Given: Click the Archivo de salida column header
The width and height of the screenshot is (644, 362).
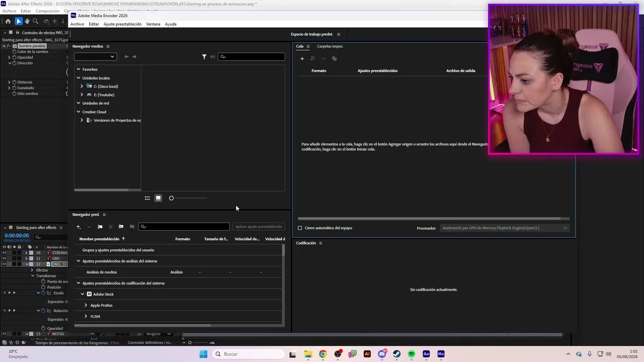Looking at the screenshot, I should [460, 71].
